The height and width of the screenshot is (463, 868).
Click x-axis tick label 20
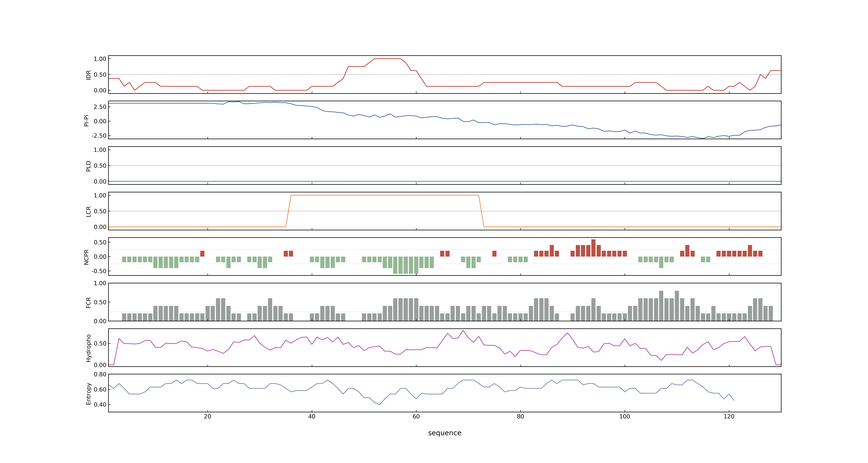pos(208,416)
